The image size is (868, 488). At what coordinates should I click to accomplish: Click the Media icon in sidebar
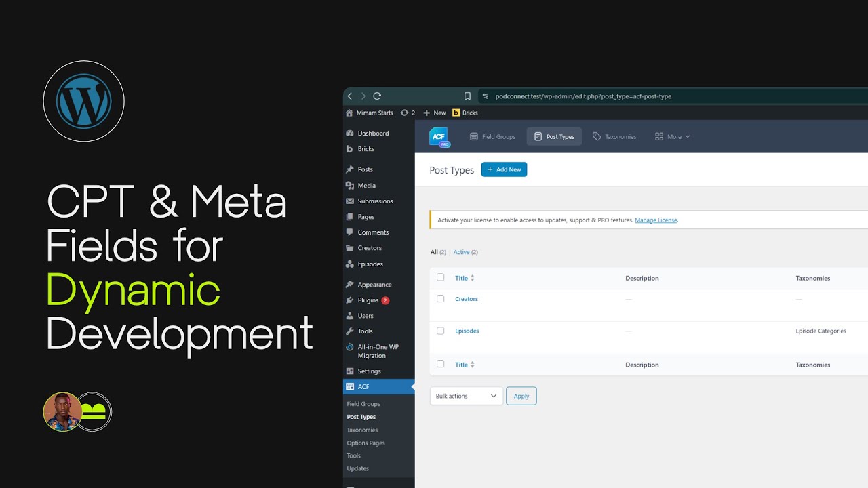(x=350, y=186)
